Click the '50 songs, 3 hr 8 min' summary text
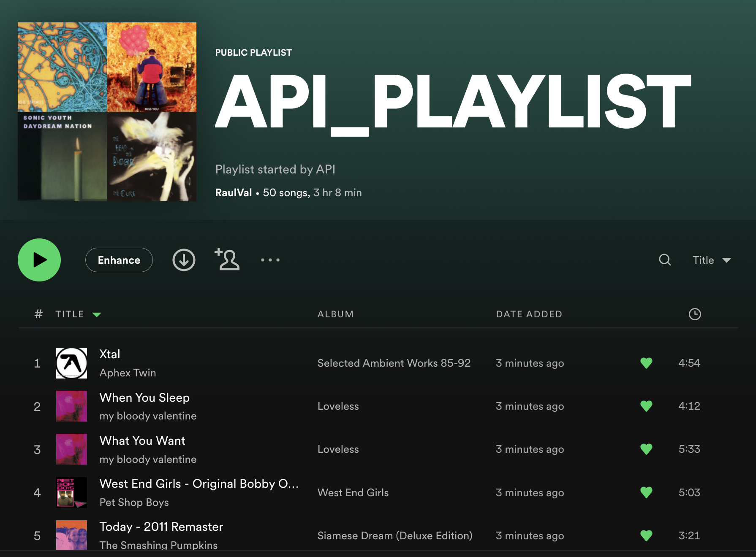Viewport: 756px width, 557px height. [312, 192]
